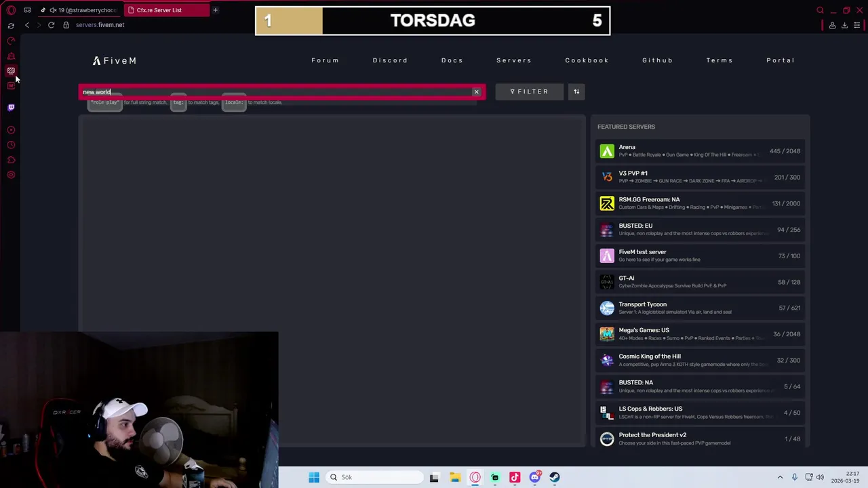This screenshot has height=488, width=868.
Task: Open a new browser tab
Action: pos(215,10)
